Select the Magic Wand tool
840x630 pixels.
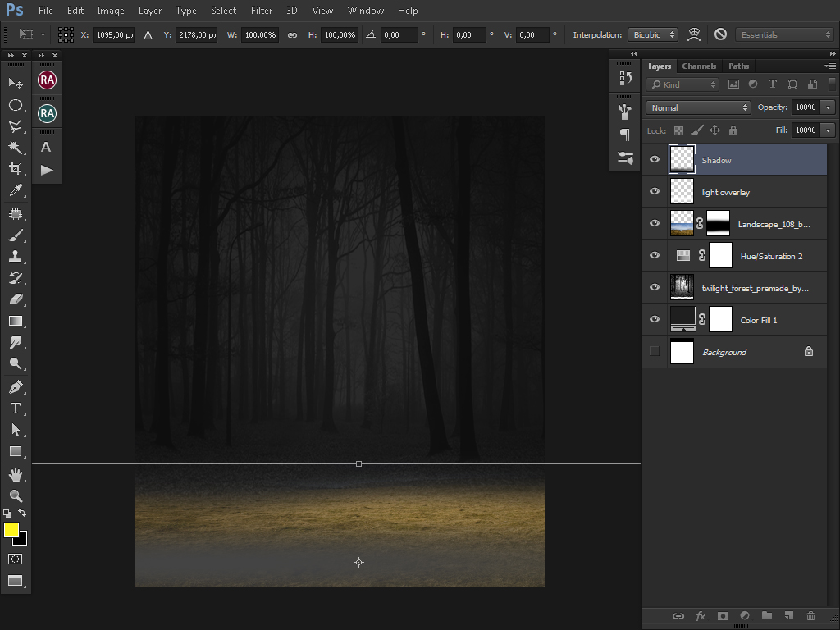pos(15,148)
